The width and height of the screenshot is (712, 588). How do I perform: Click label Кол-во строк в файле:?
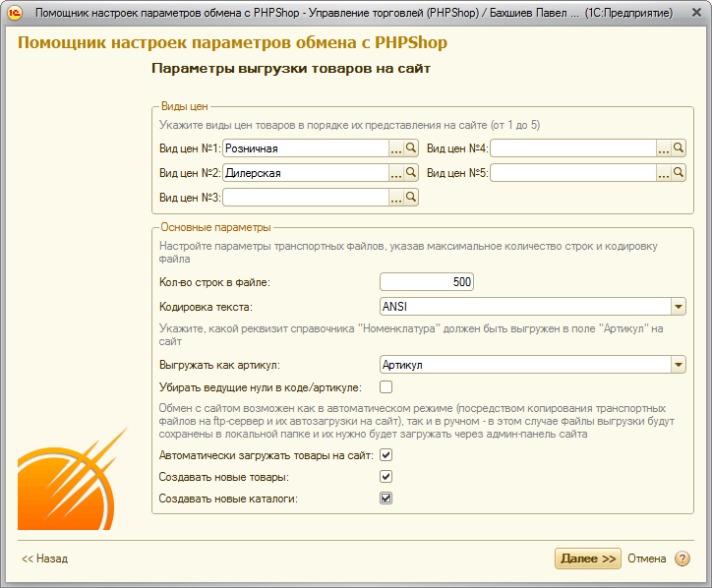(214, 282)
